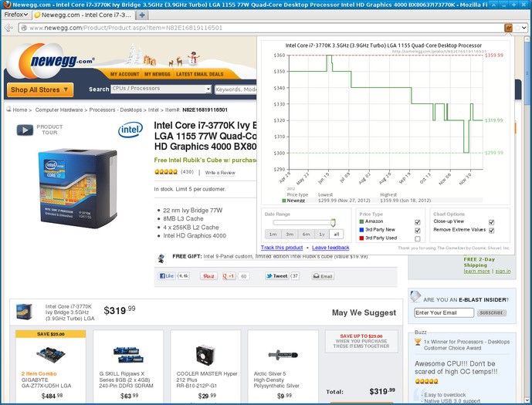Uncheck the Close-up View option

tap(491, 222)
